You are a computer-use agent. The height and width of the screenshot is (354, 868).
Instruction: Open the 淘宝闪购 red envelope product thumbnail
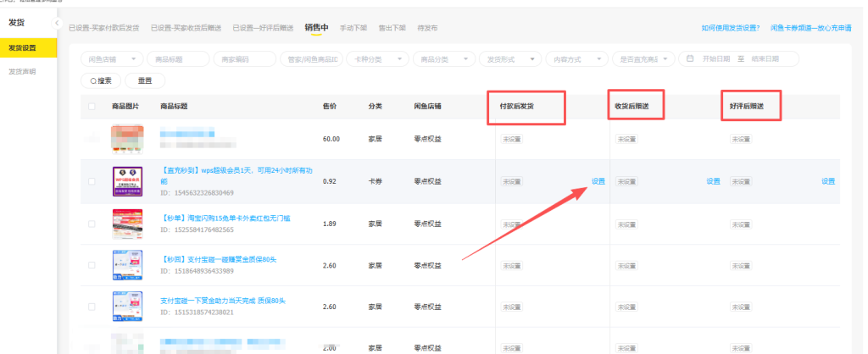125,224
